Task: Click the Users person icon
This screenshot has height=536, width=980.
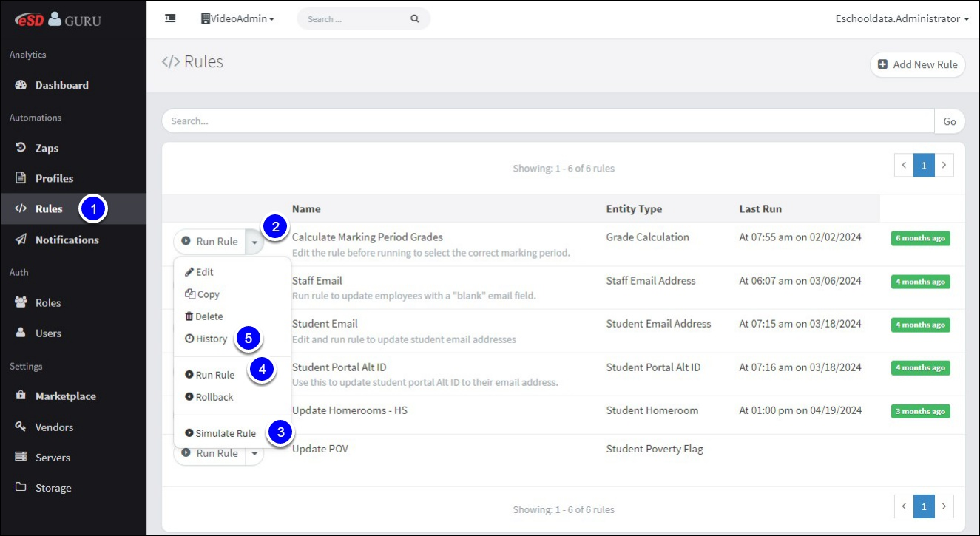Action: [21, 333]
